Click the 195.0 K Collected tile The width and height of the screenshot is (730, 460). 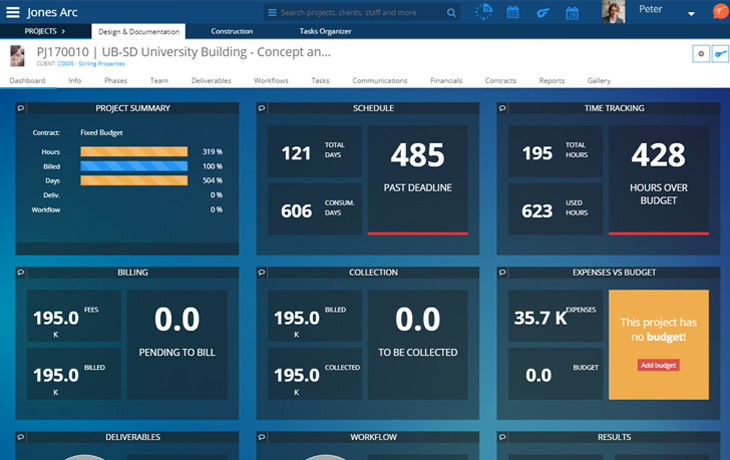tap(315, 373)
